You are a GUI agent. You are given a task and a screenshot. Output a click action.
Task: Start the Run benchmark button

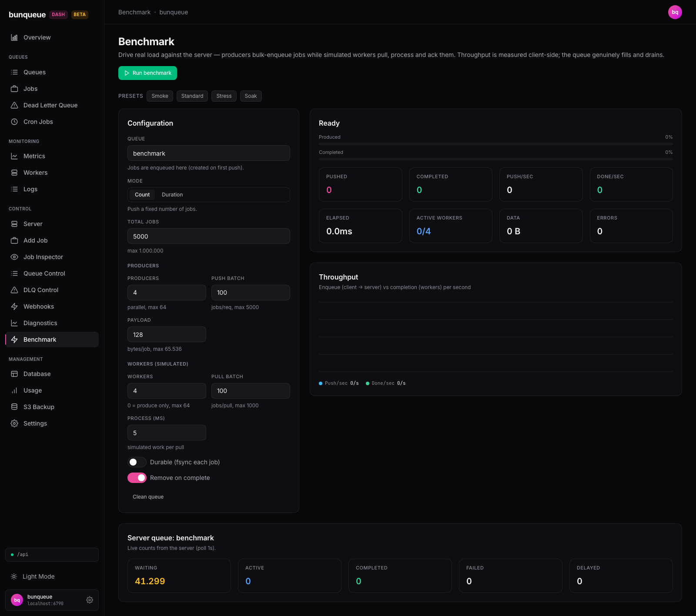tap(147, 73)
